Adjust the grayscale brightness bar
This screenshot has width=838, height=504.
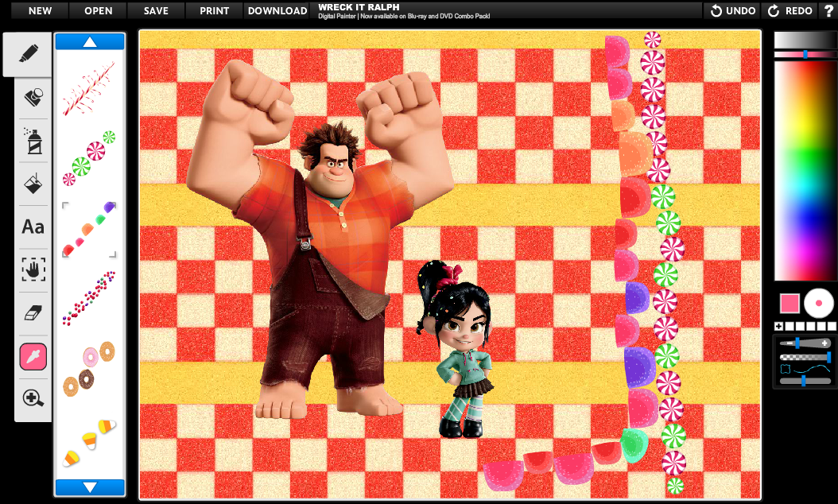click(x=805, y=40)
